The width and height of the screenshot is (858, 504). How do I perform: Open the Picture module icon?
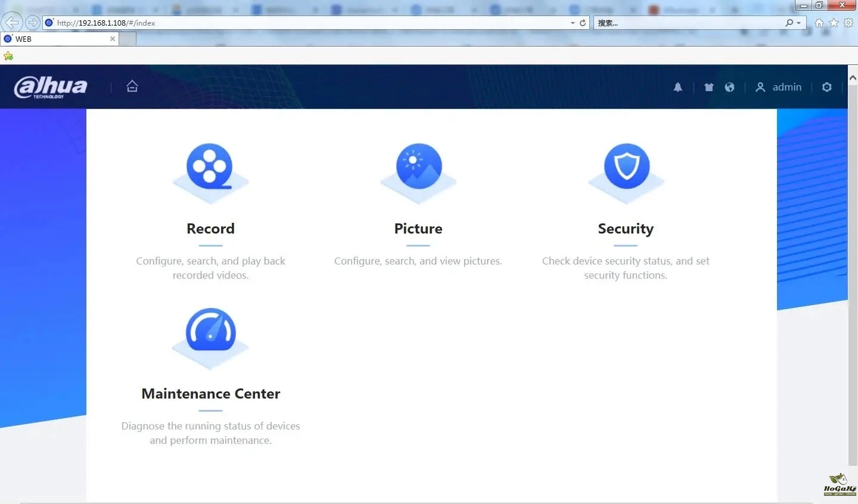(x=419, y=167)
